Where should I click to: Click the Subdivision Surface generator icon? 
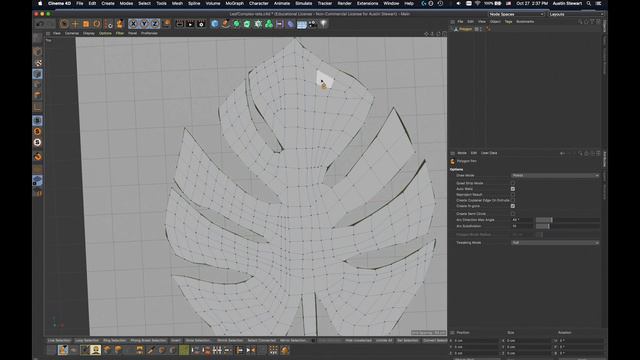(236, 24)
